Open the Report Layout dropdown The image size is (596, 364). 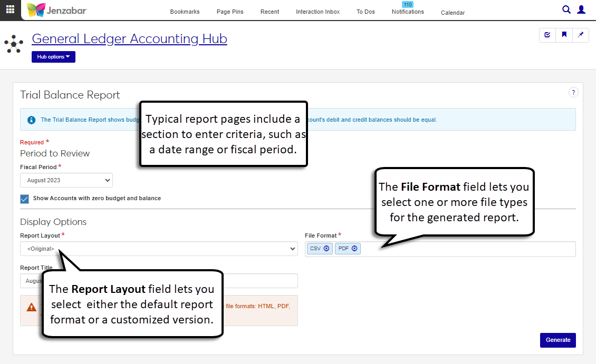tap(159, 249)
